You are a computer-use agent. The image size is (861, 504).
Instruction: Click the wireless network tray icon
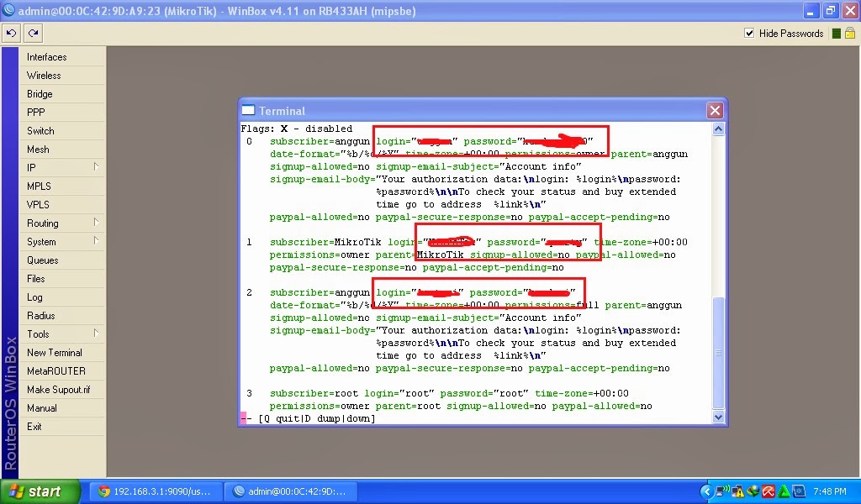[x=722, y=491]
